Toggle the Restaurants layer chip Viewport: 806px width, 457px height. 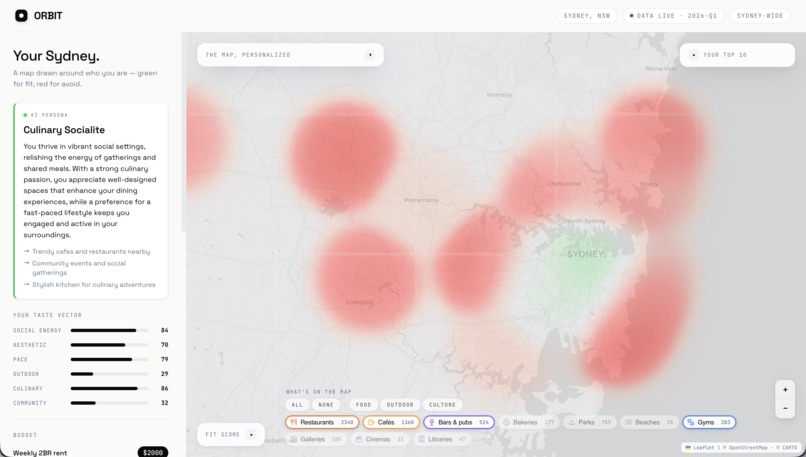click(322, 422)
